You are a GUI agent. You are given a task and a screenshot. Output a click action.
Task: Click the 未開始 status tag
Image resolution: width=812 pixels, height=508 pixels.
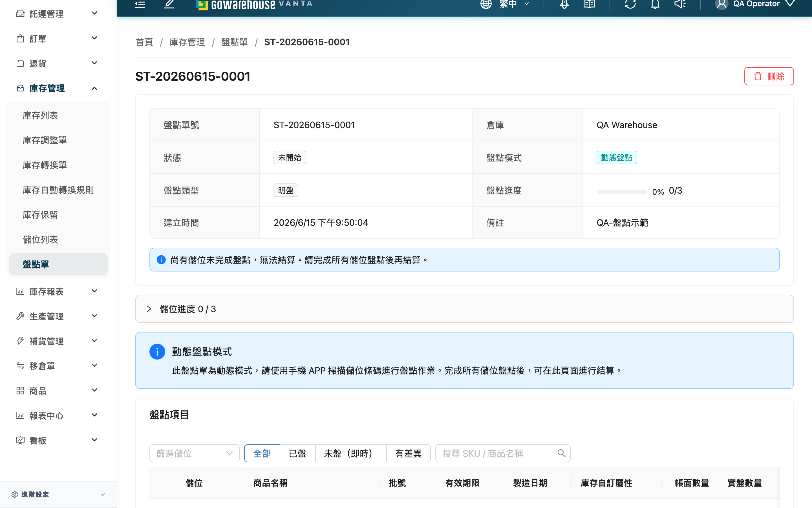click(x=290, y=157)
